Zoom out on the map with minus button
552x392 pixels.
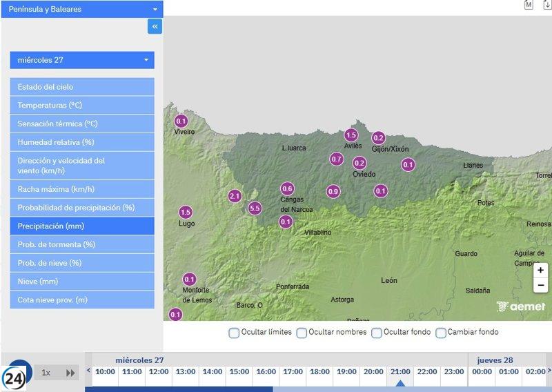click(540, 285)
